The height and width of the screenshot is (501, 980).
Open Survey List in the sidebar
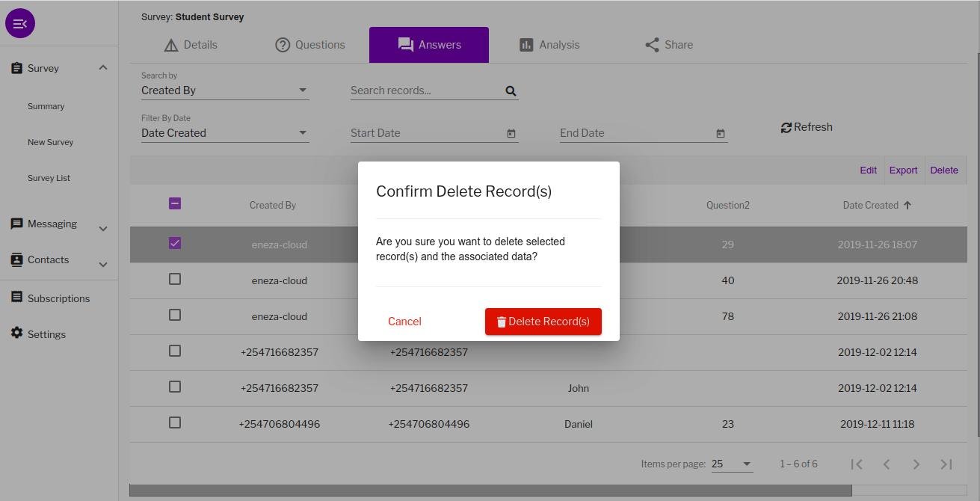(x=49, y=178)
